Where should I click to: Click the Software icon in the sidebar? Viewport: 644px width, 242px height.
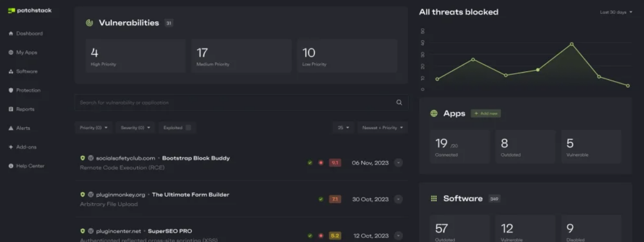click(11, 72)
